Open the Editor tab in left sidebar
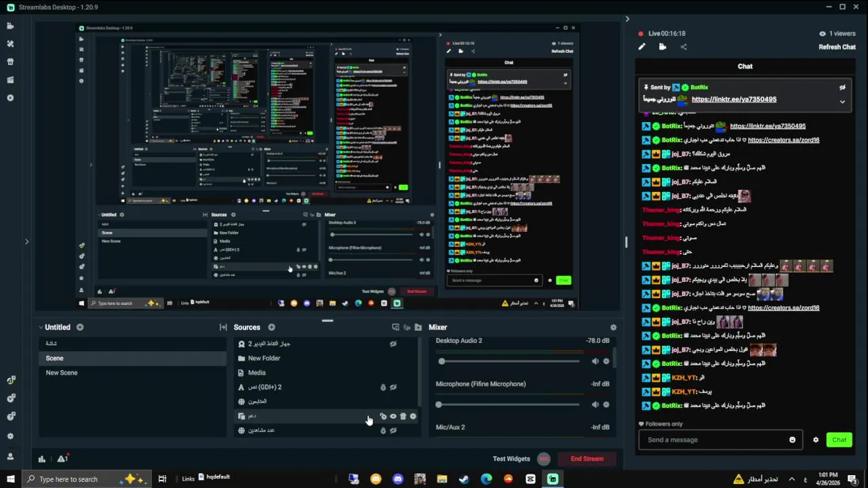 click(10, 26)
